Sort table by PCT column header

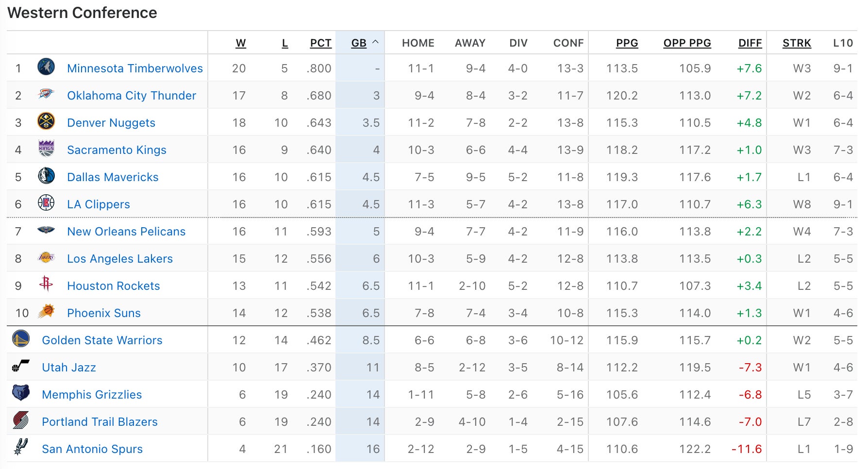320,43
